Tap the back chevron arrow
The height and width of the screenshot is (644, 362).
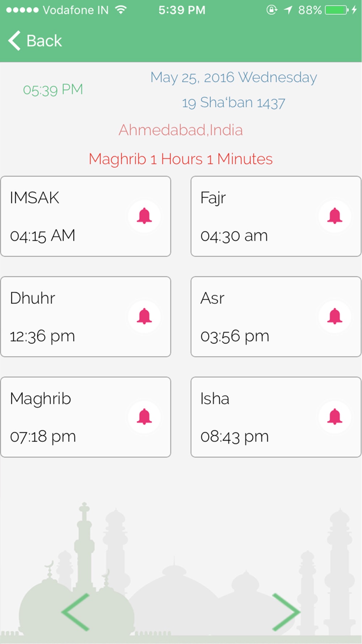coord(14,41)
